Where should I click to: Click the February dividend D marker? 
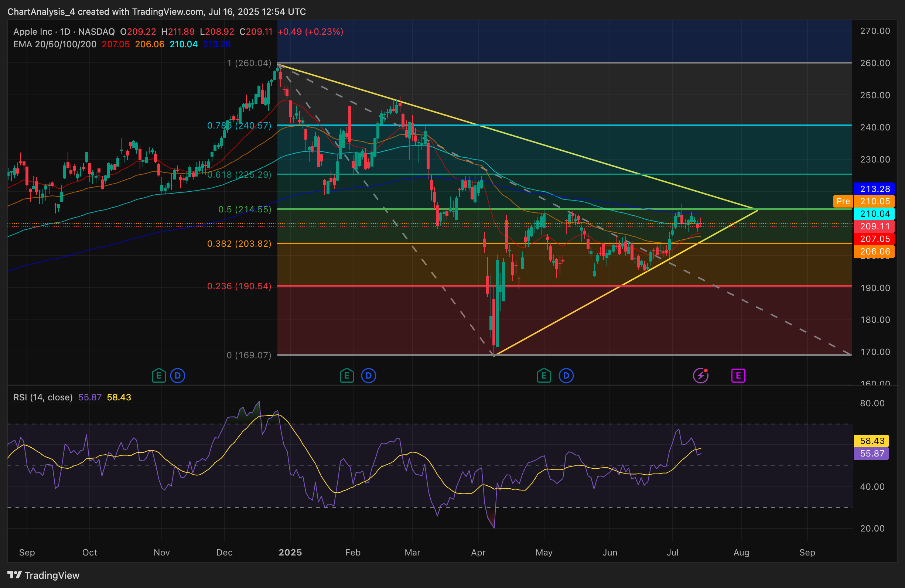[x=369, y=376]
